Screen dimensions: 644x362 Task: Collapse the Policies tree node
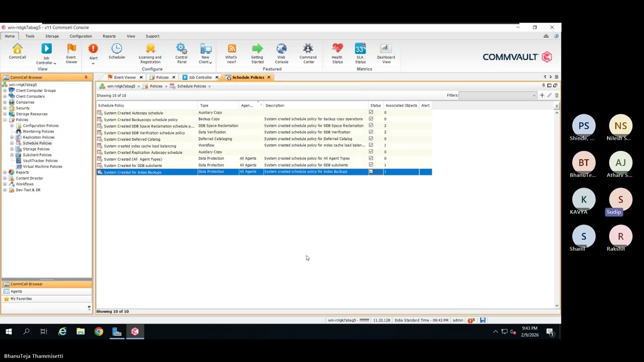click(5, 120)
